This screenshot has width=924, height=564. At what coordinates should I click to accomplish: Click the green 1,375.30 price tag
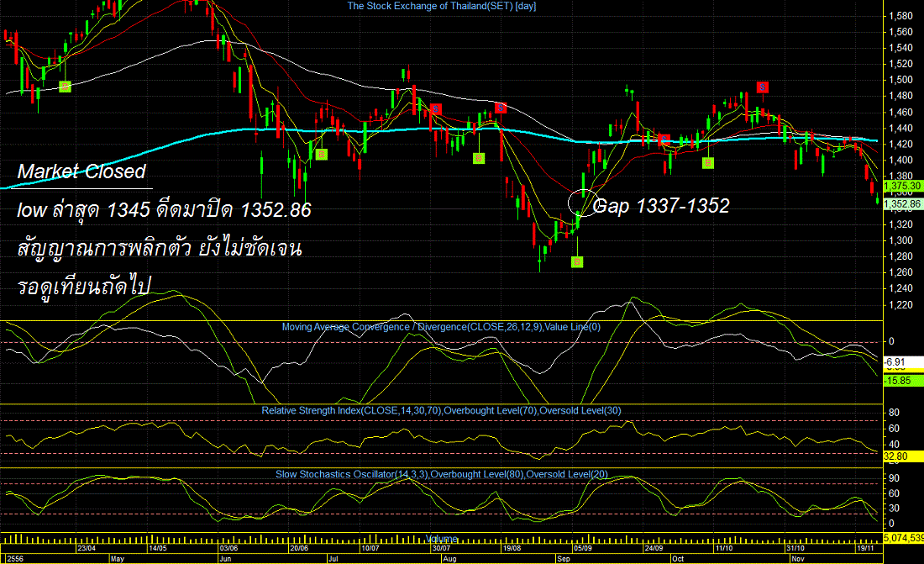tap(903, 186)
